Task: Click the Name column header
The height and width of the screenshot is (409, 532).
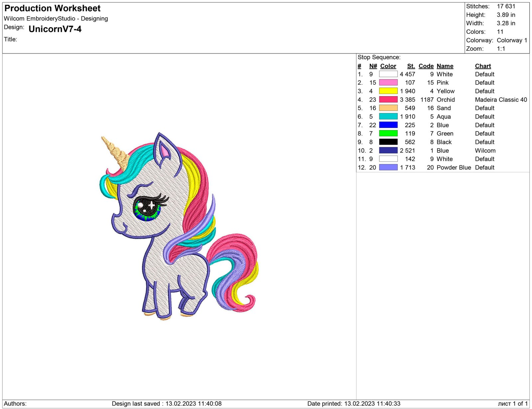Action: pos(445,66)
